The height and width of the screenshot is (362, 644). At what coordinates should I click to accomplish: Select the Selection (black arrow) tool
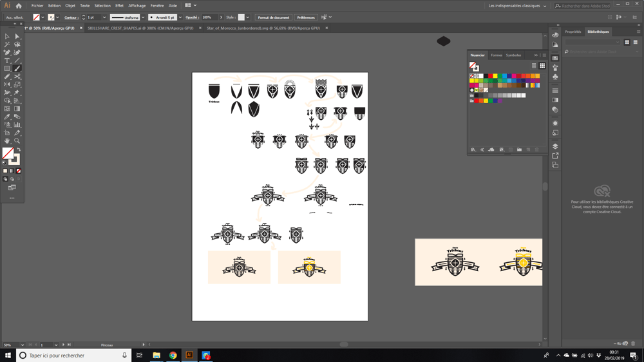[x=7, y=36]
